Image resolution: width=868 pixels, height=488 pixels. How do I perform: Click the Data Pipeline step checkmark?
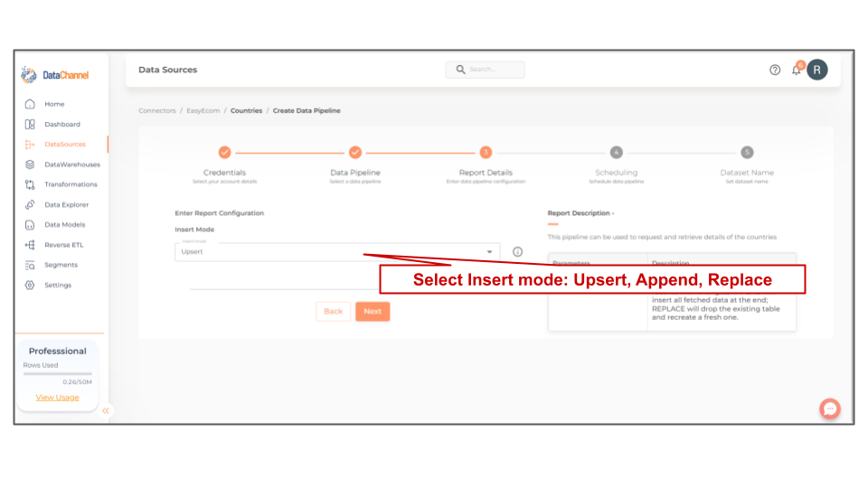(x=355, y=152)
